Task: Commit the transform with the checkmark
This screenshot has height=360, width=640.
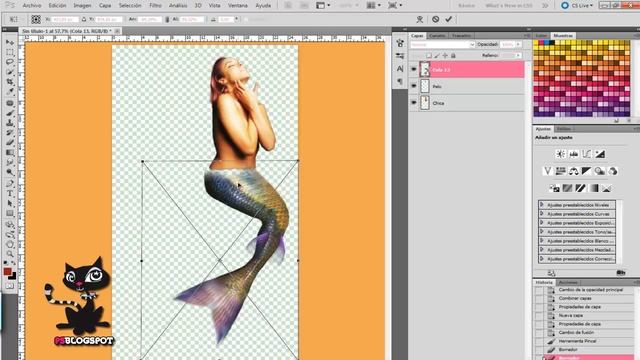Action: [x=449, y=19]
